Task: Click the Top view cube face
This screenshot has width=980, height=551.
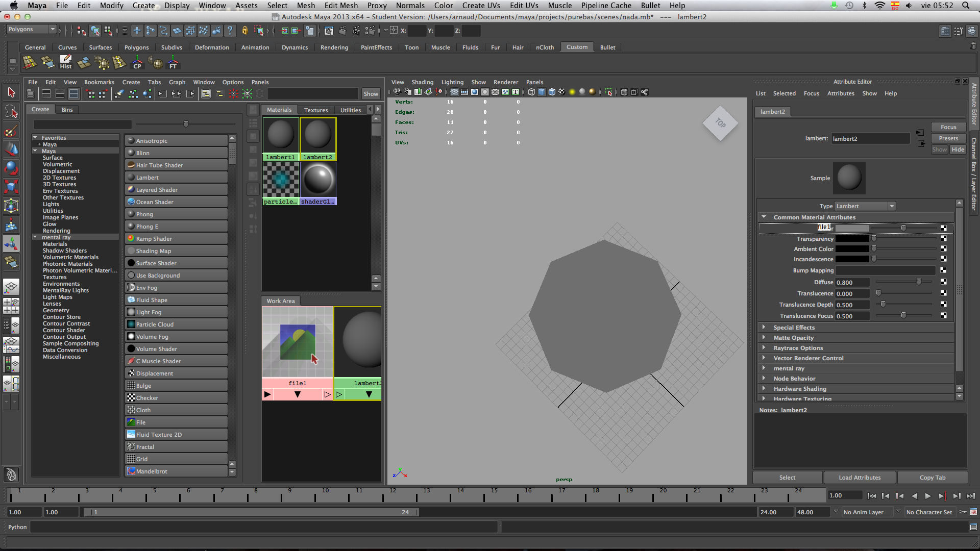Action: [x=720, y=123]
